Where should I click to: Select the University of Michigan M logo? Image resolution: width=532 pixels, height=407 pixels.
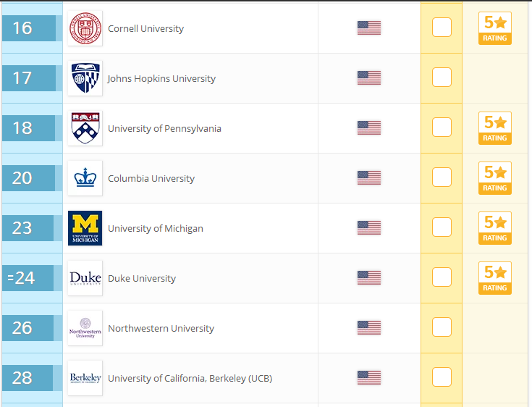85,228
